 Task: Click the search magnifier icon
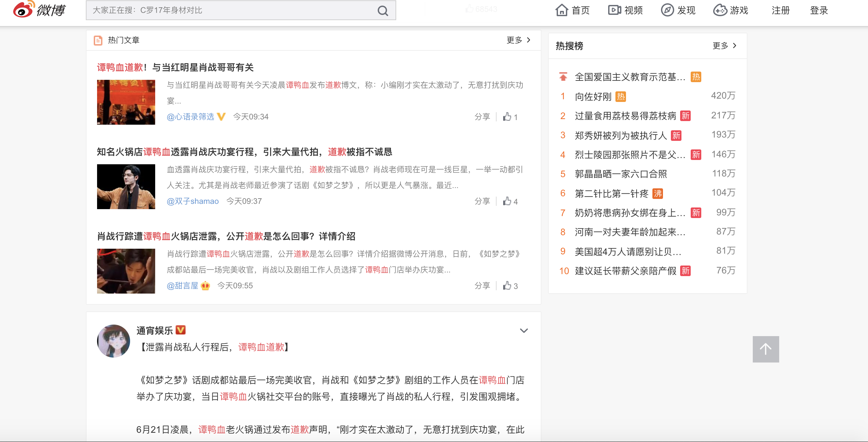pyautogui.click(x=382, y=11)
